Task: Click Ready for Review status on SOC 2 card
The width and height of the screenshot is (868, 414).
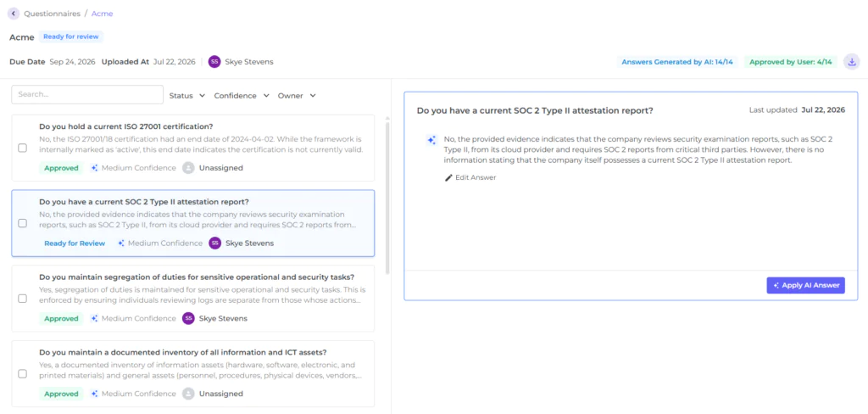Action: (75, 243)
